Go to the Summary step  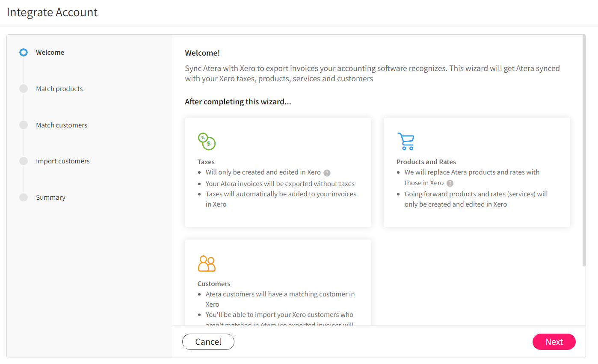50,197
